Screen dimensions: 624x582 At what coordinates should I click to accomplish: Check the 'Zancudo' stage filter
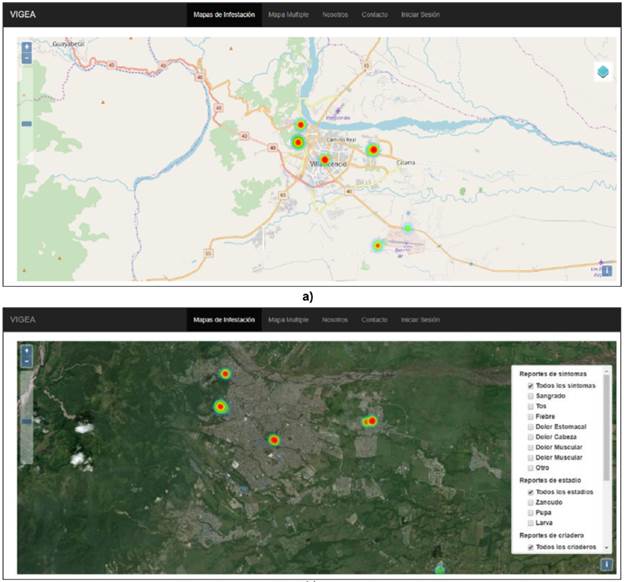pos(530,502)
